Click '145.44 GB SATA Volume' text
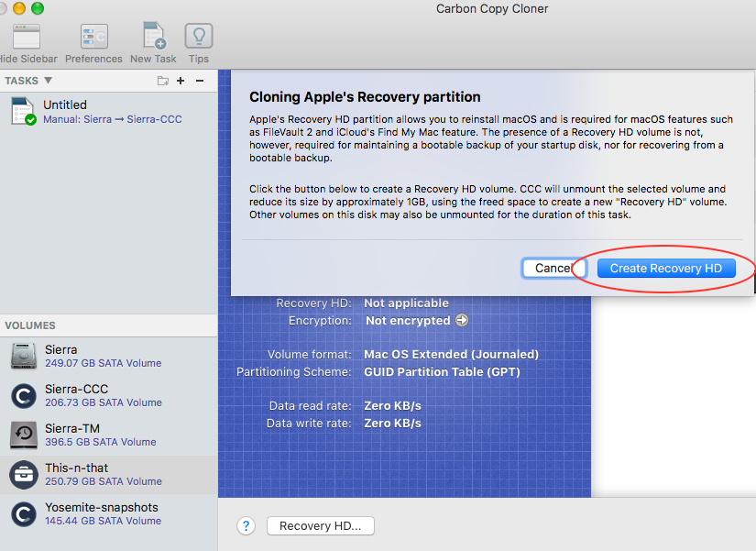The image size is (756, 551). click(x=104, y=521)
